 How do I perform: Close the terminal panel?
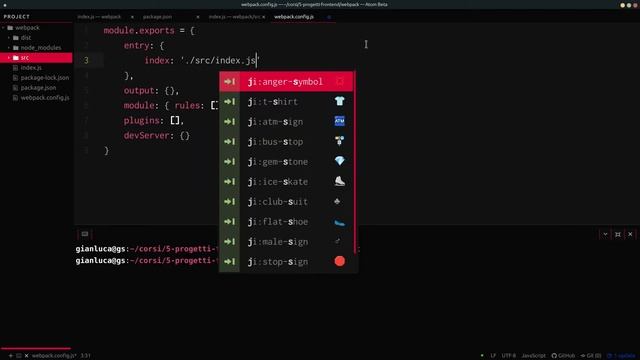[x=630, y=234]
